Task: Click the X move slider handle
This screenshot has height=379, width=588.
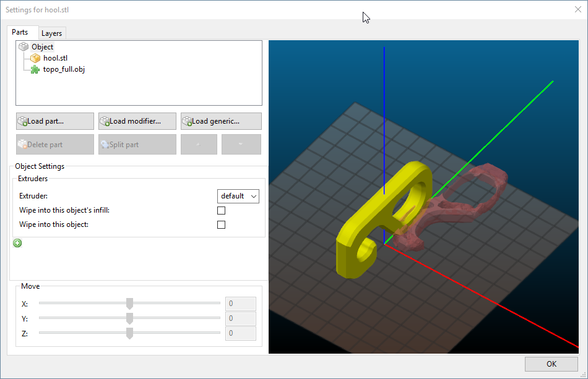Action: pos(129,304)
